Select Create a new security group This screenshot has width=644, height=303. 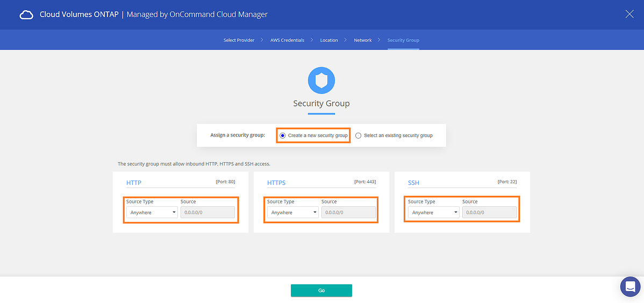[x=283, y=135]
